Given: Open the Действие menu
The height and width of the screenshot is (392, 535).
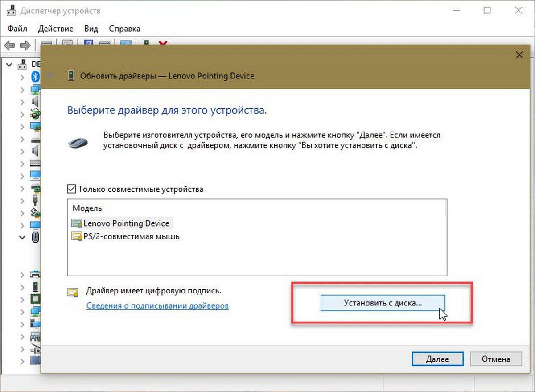Looking at the screenshot, I should (x=56, y=29).
